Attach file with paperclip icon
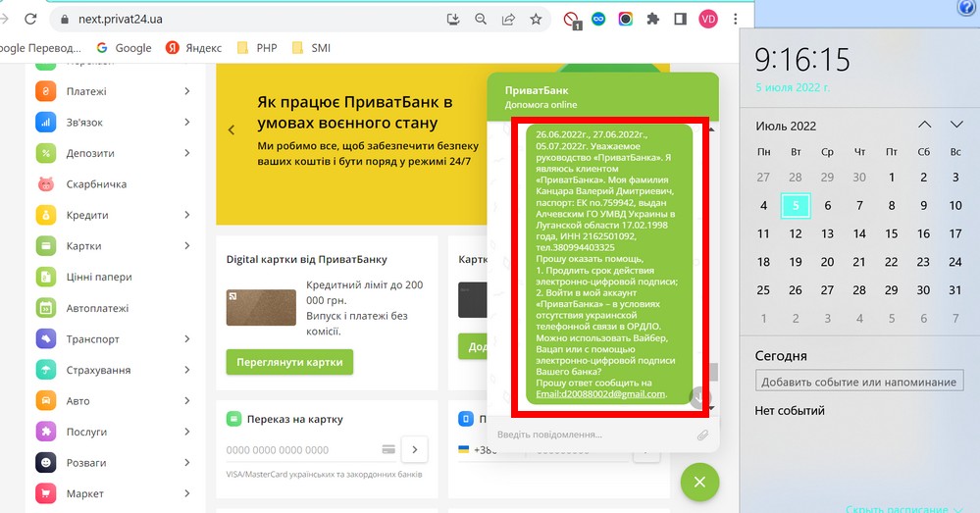 pos(702,435)
